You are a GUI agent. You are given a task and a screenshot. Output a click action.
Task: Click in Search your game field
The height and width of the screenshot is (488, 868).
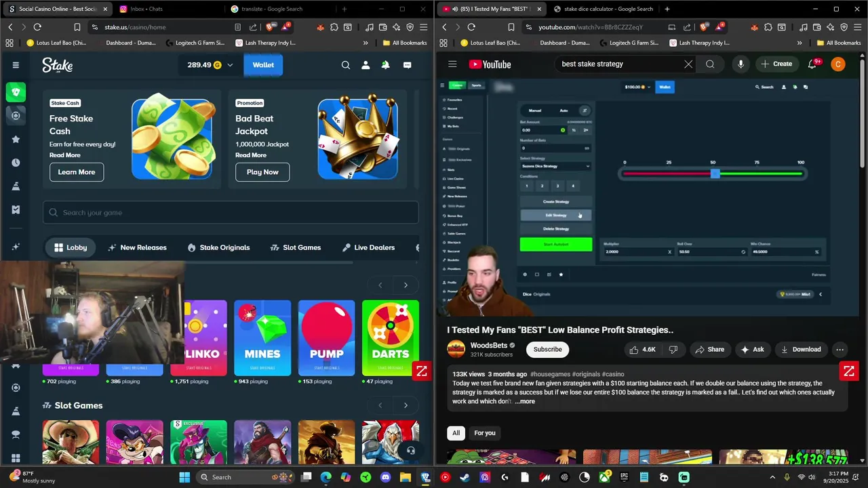tap(231, 213)
